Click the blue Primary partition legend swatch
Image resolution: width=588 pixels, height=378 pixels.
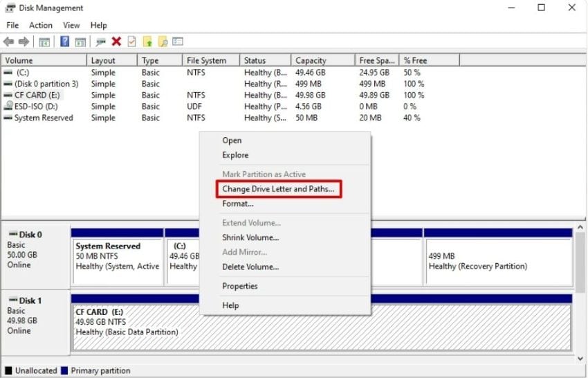click(64, 370)
